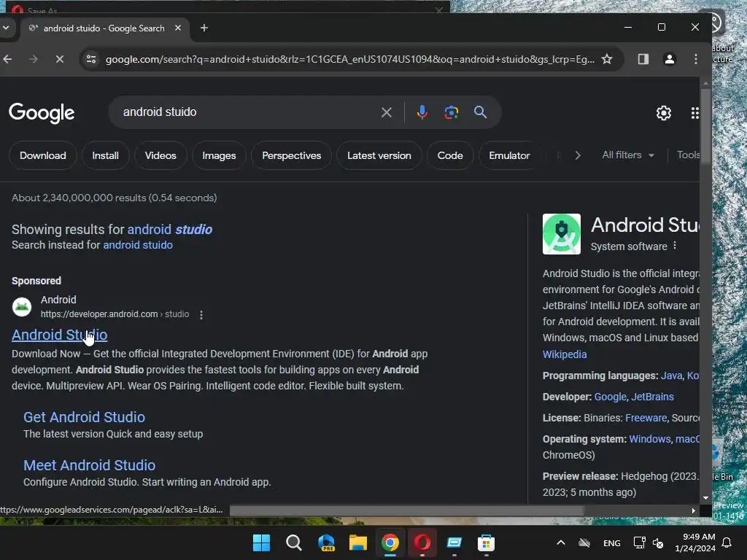Open the Wikipedia link in knowledge panel

click(x=565, y=355)
